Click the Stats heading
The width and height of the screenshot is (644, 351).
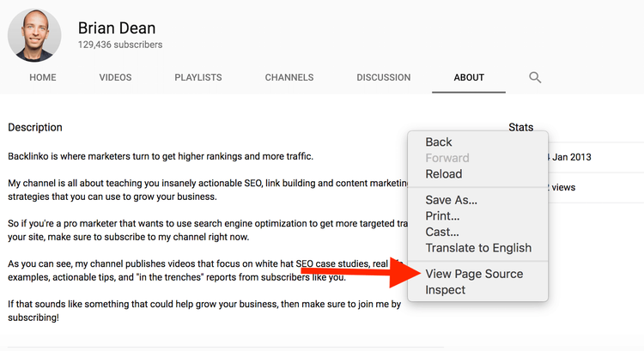(x=521, y=127)
